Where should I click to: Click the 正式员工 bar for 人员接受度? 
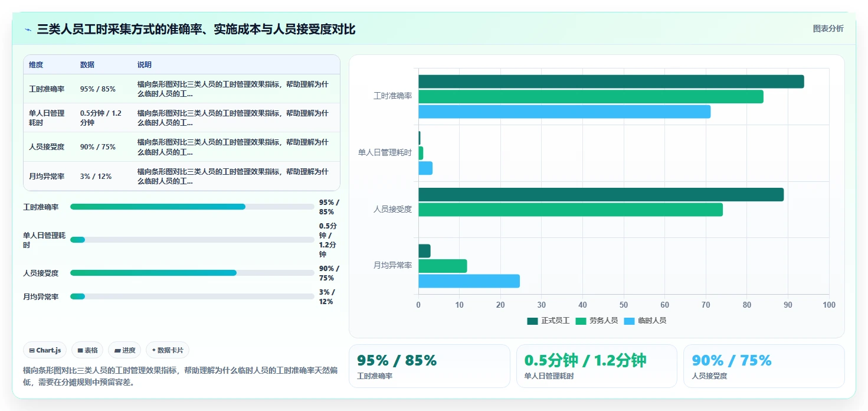pos(601,195)
